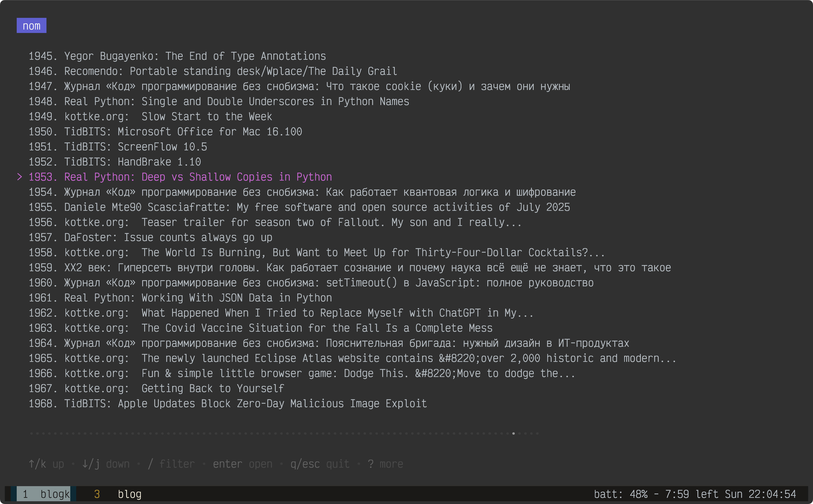This screenshot has height=504, width=813.
Task: Click the 'enter open' help hint
Action: 243,464
